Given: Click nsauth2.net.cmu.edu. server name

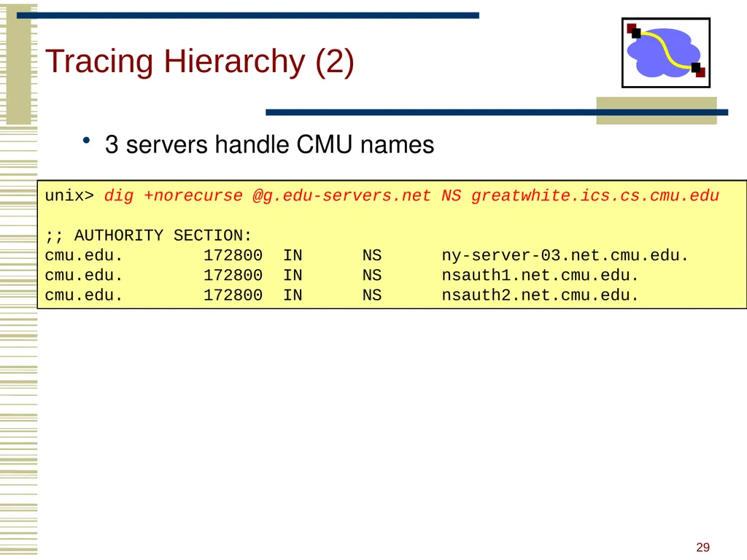Looking at the screenshot, I should point(540,295).
